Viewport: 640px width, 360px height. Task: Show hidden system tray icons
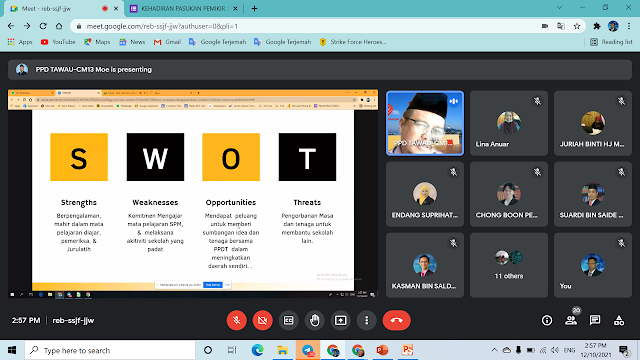click(x=494, y=350)
